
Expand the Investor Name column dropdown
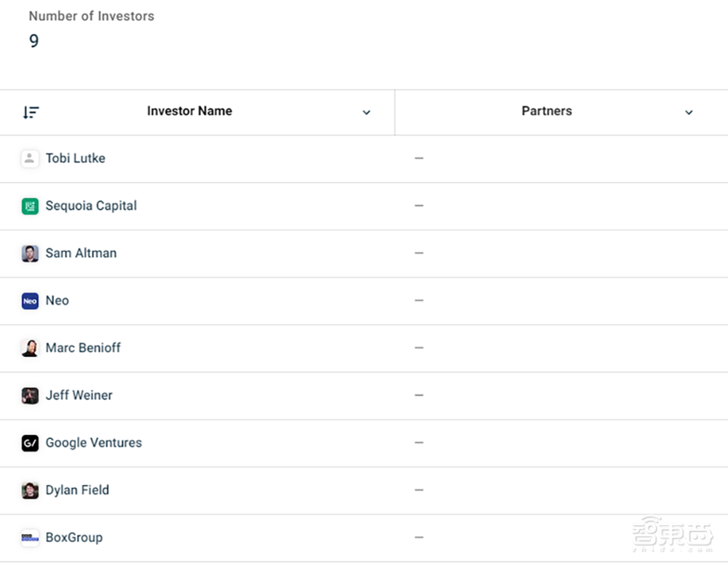(x=367, y=112)
